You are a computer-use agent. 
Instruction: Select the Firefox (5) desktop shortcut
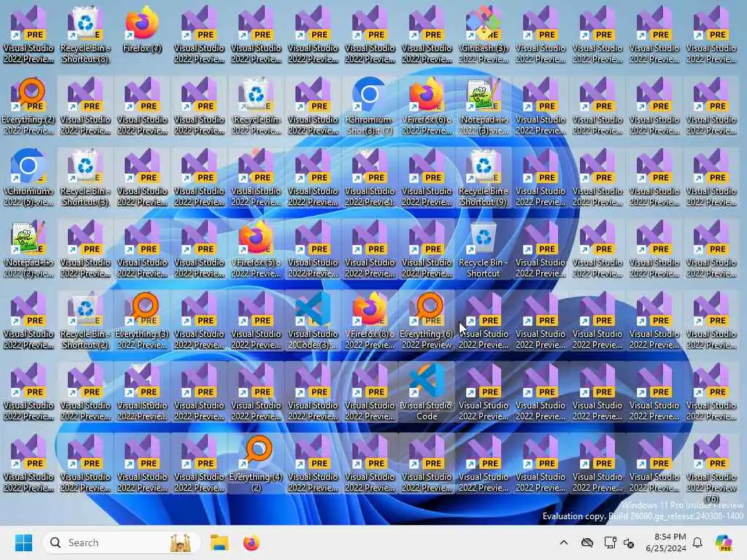pyautogui.click(x=256, y=249)
